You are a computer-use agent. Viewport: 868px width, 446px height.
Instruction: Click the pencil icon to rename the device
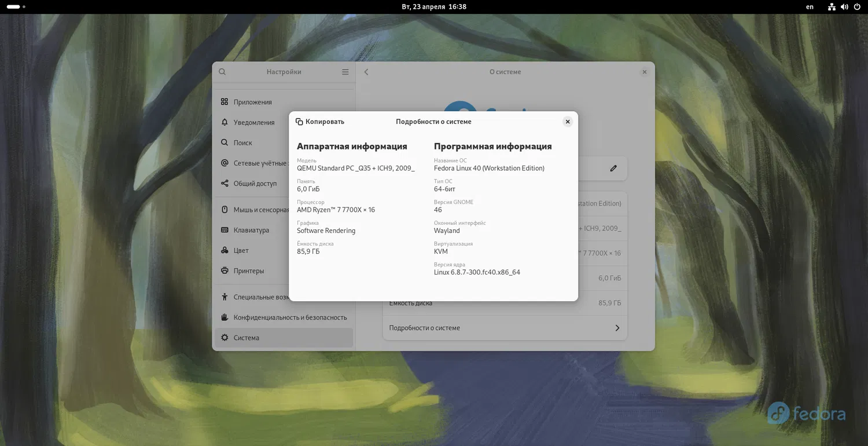pyautogui.click(x=613, y=168)
